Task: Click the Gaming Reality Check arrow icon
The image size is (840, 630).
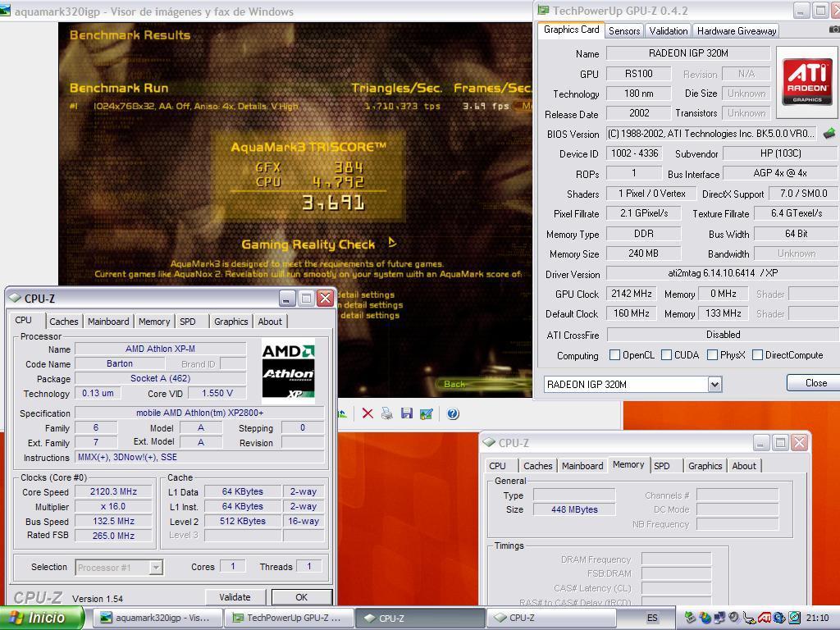Action: [391, 243]
